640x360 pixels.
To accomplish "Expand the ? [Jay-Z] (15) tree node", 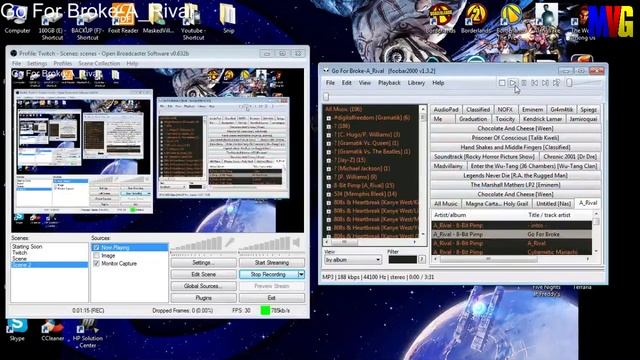I will 329,160.
